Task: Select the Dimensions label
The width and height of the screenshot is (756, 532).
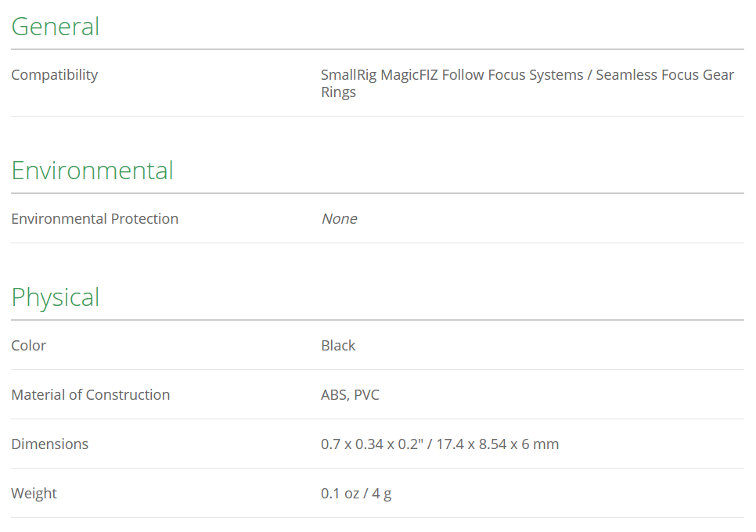Action: (x=50, y=444)
